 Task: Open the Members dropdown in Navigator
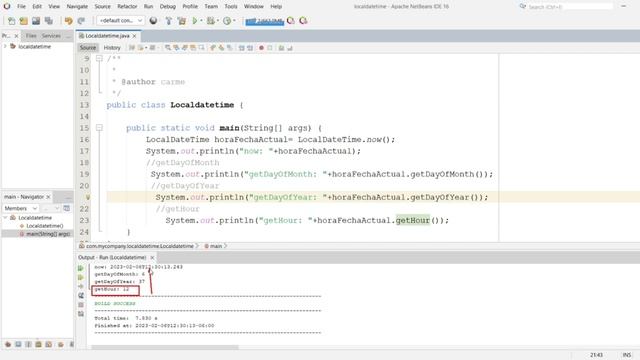pyautogui.click(x=20, y=208)
